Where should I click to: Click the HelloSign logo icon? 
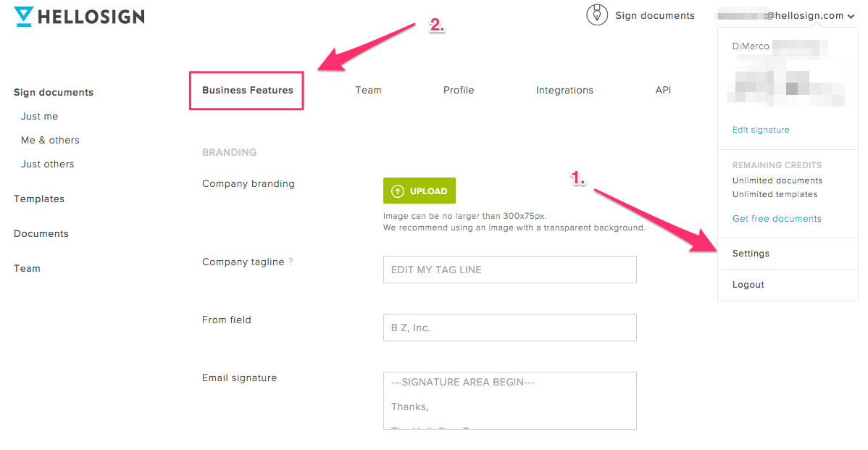click(24, 17)
